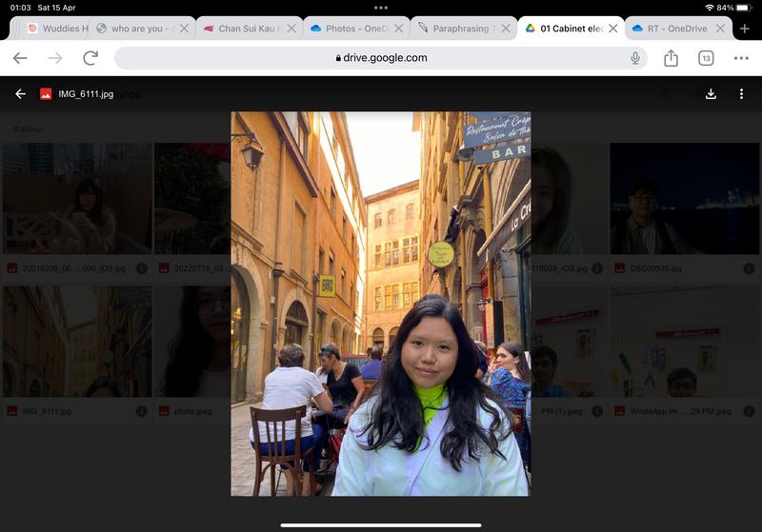This screenshot has height=532, width=762.
Task: Tap the three-dot multitasking control at top
Action: click(x=380, y=8)
